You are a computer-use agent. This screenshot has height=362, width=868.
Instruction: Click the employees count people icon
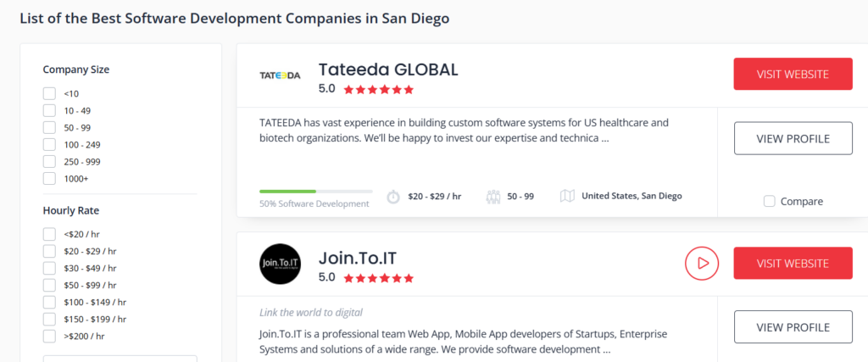[493, 197]
